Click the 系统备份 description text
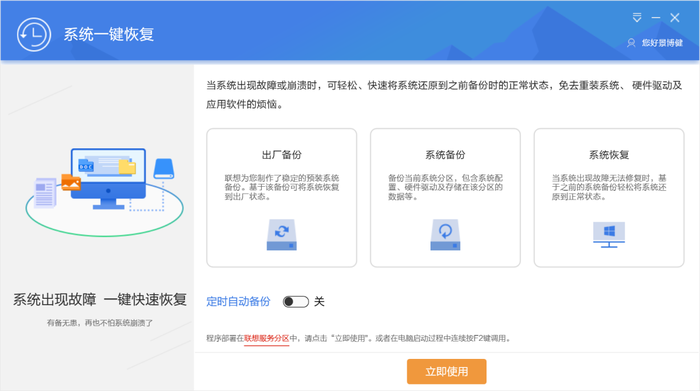The height and width of the screenshot is (391, 700). (445, 187)
